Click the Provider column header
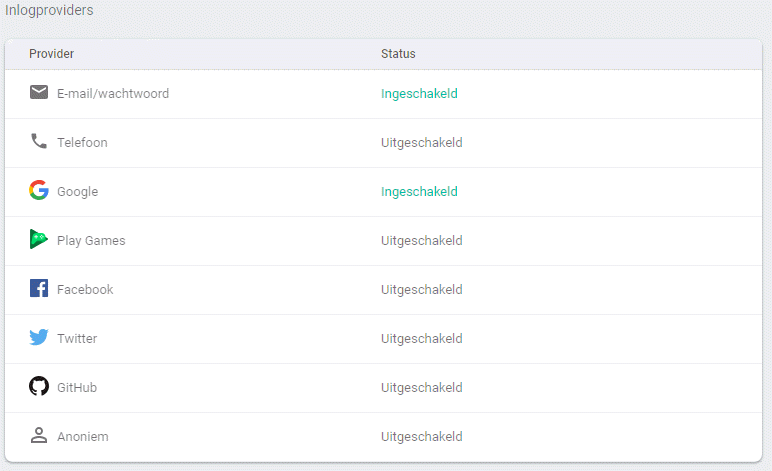 point(51,54)
